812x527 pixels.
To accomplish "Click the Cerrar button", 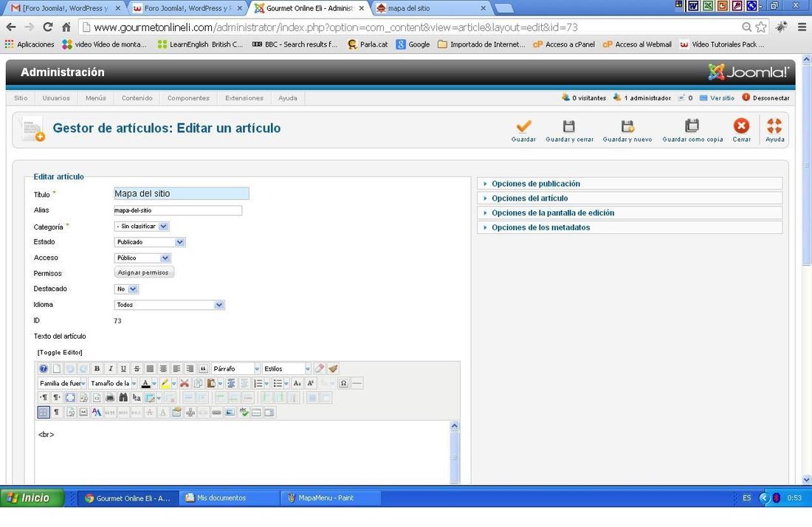I will 742,131.
